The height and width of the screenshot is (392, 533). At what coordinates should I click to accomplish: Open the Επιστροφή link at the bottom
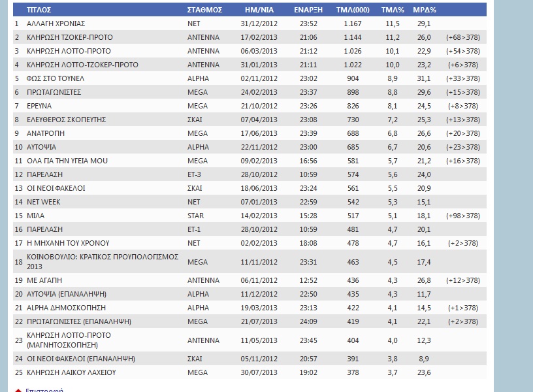44,390
